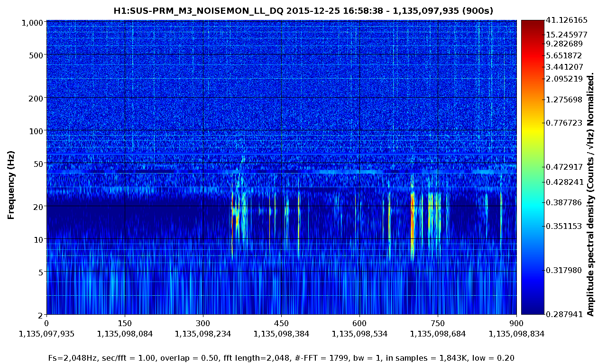Screen dimensions: 607x364
Task: Click the y-axis tick label 20
Action: (x=39, y=206)
